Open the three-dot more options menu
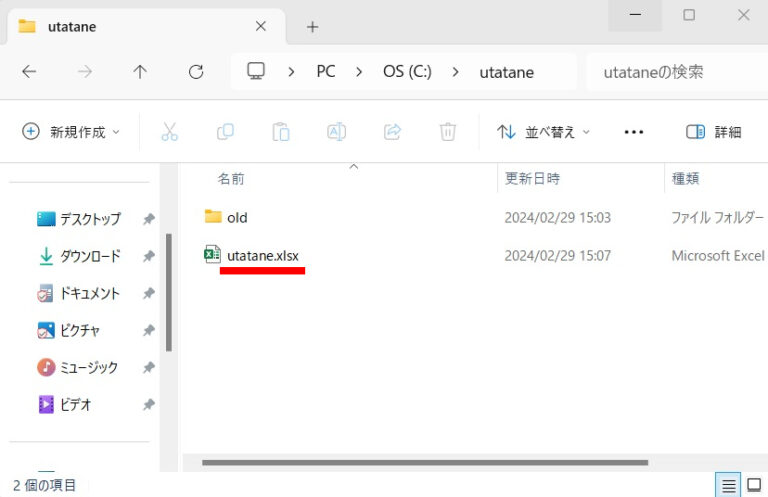The height and width of the screenshot is (497, 768). click(x=633, y=132)
